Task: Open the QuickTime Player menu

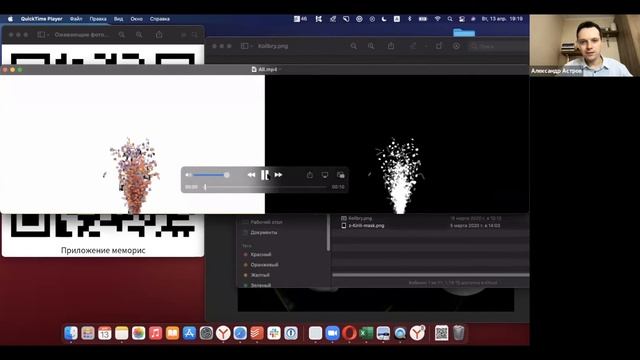Action: point(41,19)
